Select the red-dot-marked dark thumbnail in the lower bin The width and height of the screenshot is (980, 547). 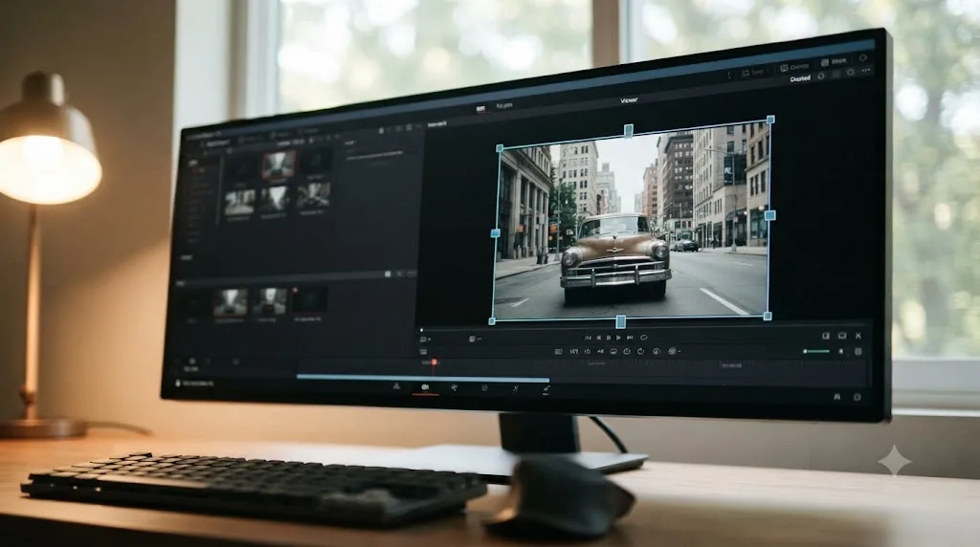pos(309,301)
